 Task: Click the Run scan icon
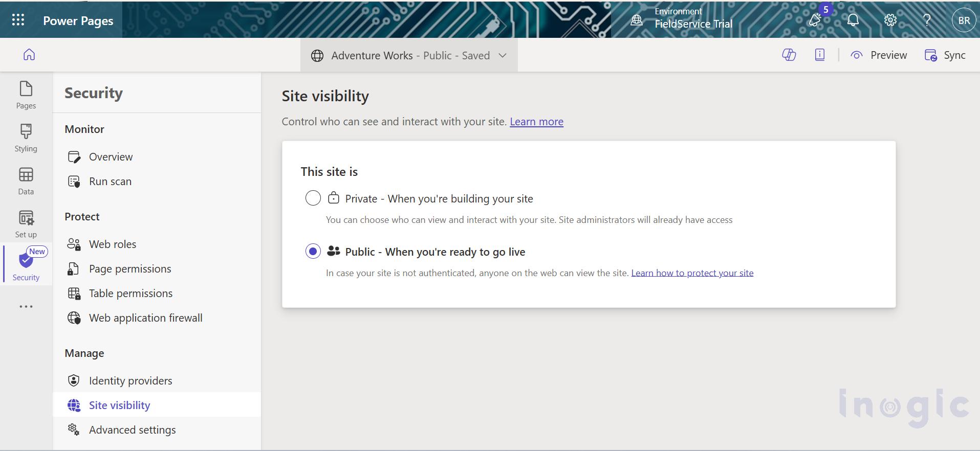click(x=74, y=182)
